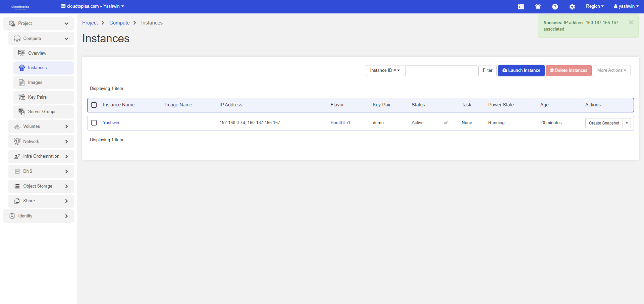644x304 pixels.
Task: Open the help question mark icon
Action: pyautogui.click(x=555, y=7)
